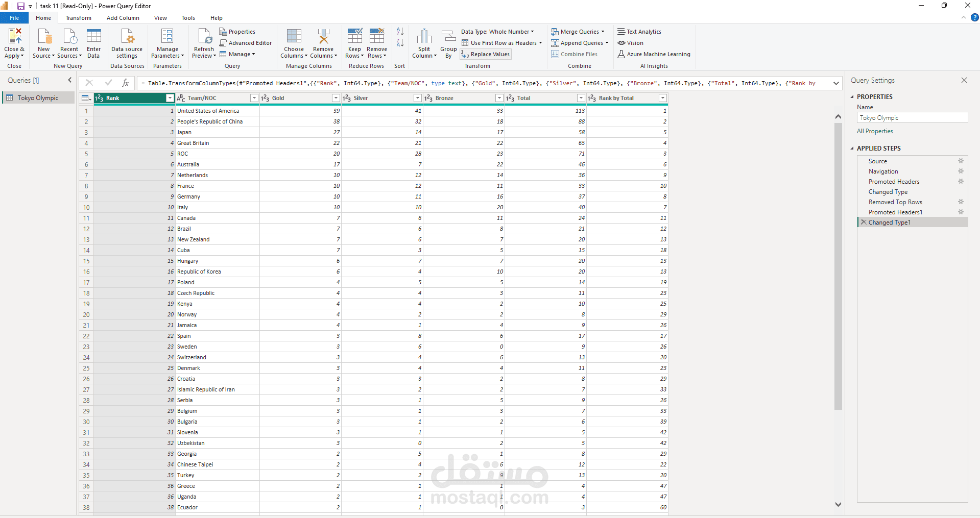Open the Gold column filter dropdown
Image resolution: width=980 pixels, height=518 pixels.
tap(336, 98)
